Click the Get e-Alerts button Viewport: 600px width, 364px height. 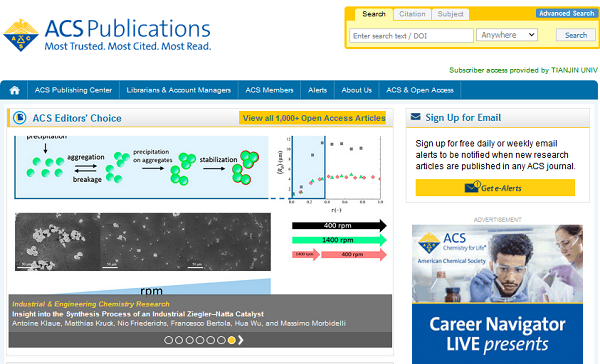(x=495, y=188)
